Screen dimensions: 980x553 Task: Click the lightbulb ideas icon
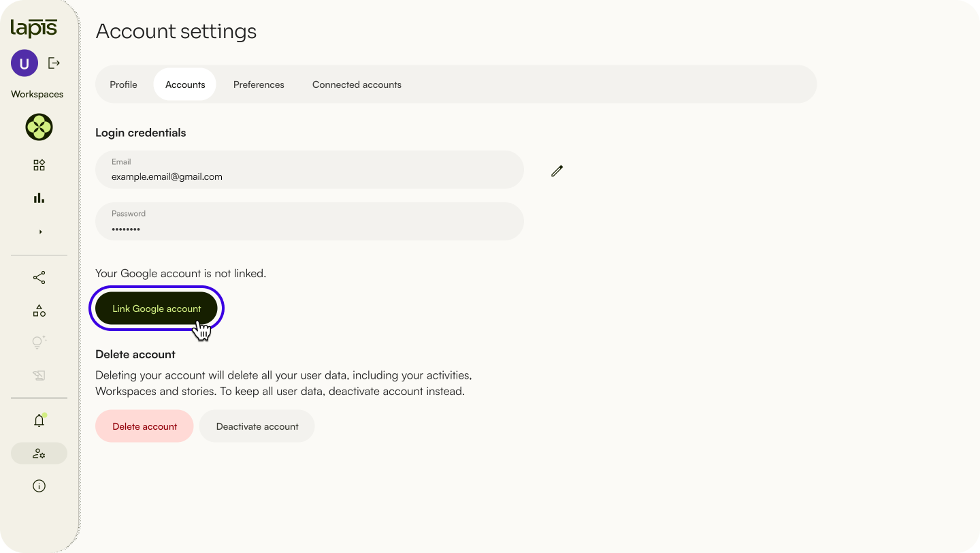[x=39, y=343]
